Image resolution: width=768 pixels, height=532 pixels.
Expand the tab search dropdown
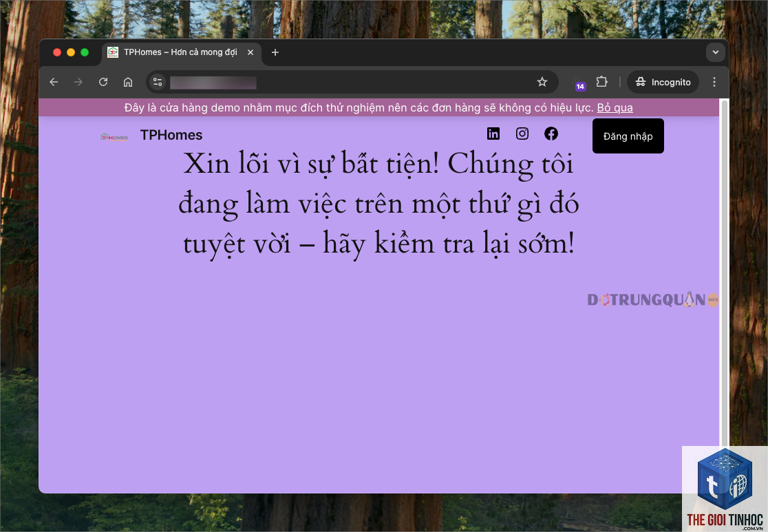715,52
